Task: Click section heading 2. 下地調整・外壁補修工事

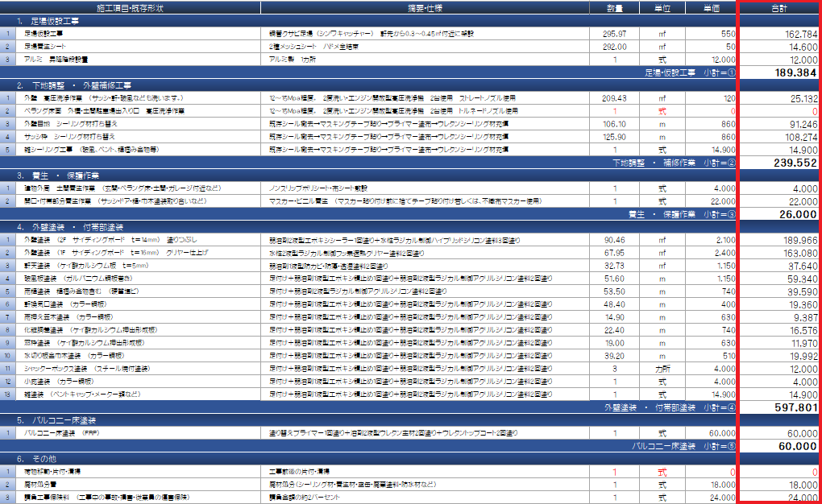Action: pos(74,85)
